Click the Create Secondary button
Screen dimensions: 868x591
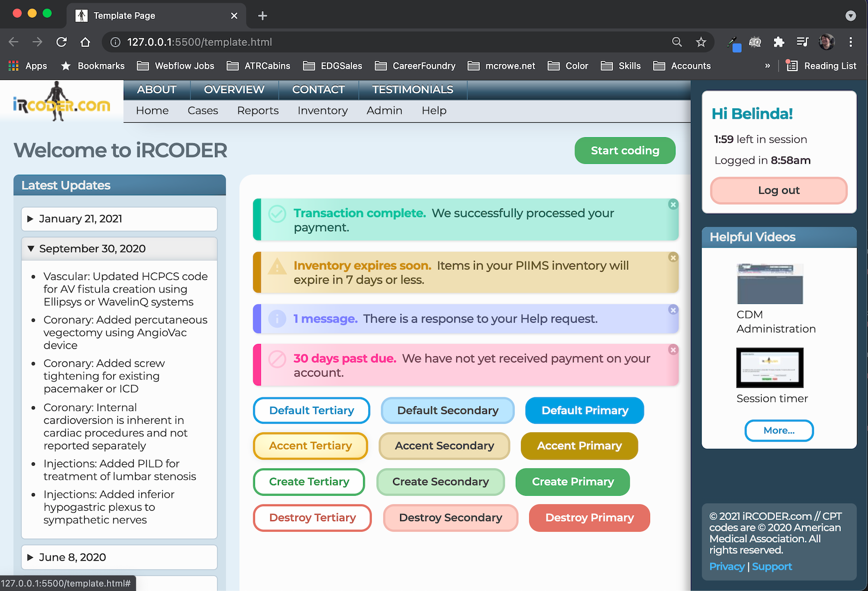click(440, 482)
